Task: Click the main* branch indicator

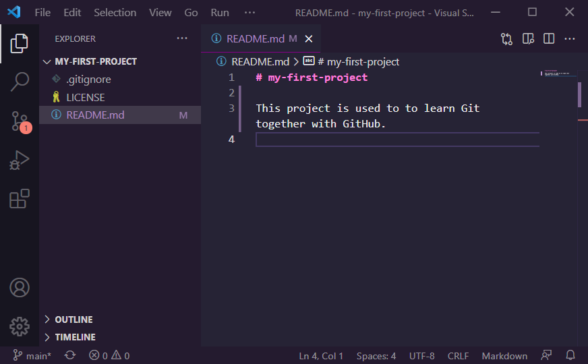Action: point(32,355)
